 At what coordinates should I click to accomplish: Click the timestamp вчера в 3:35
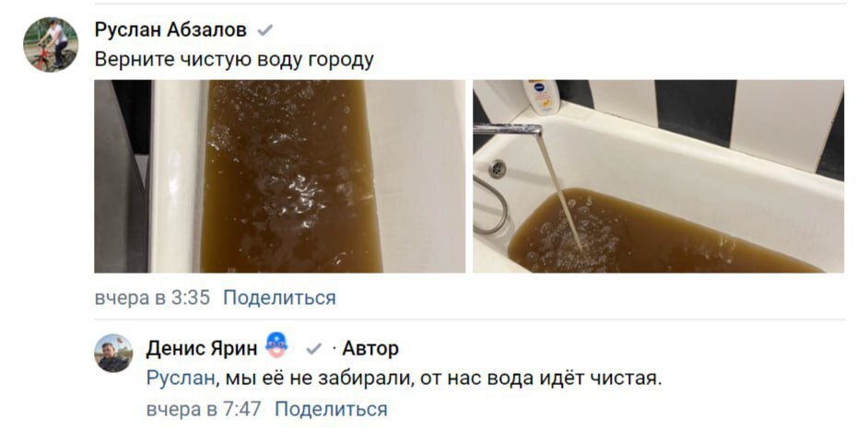tap(152, 297)
